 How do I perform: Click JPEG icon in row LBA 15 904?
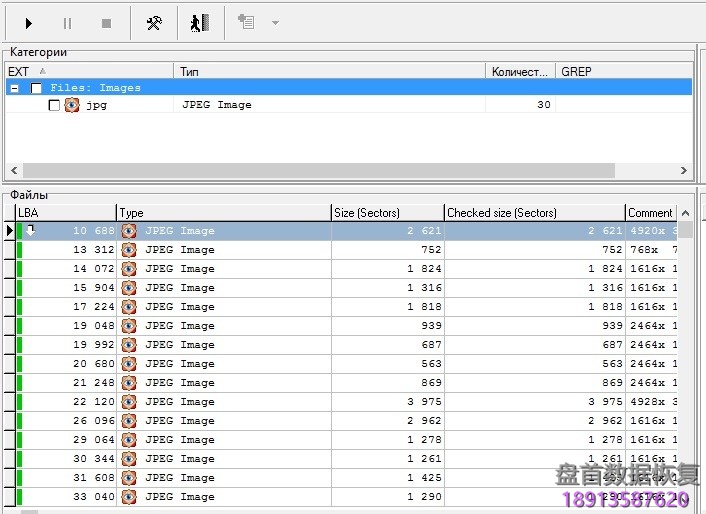[129, 288]
